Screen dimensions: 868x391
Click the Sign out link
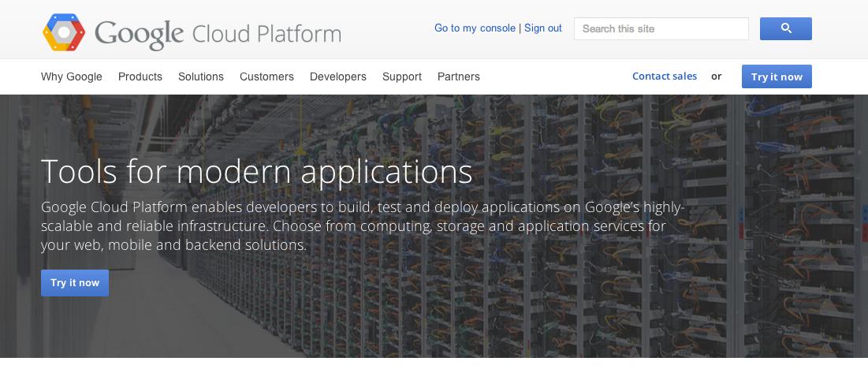[543, 28]
